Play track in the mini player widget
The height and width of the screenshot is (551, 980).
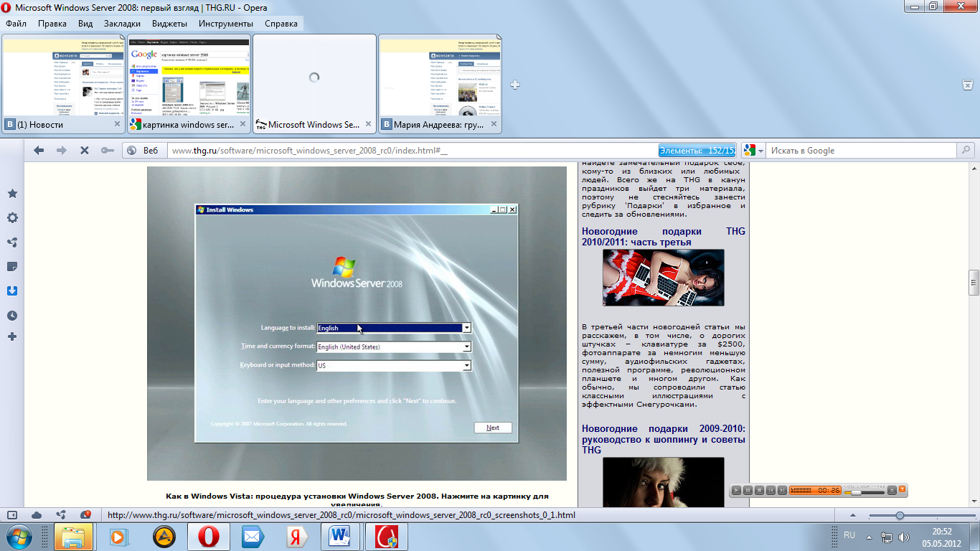737,490
